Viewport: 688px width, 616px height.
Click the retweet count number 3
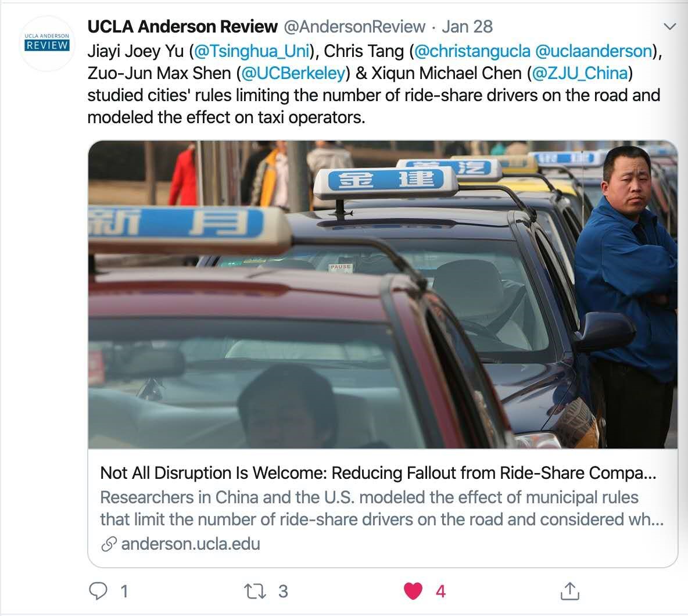[283, 592]
